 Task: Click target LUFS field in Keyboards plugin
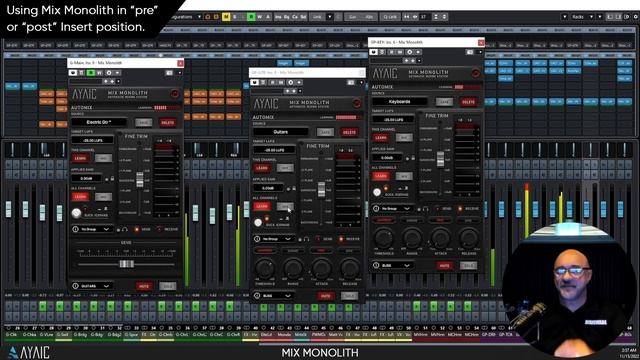coord(393,120)
